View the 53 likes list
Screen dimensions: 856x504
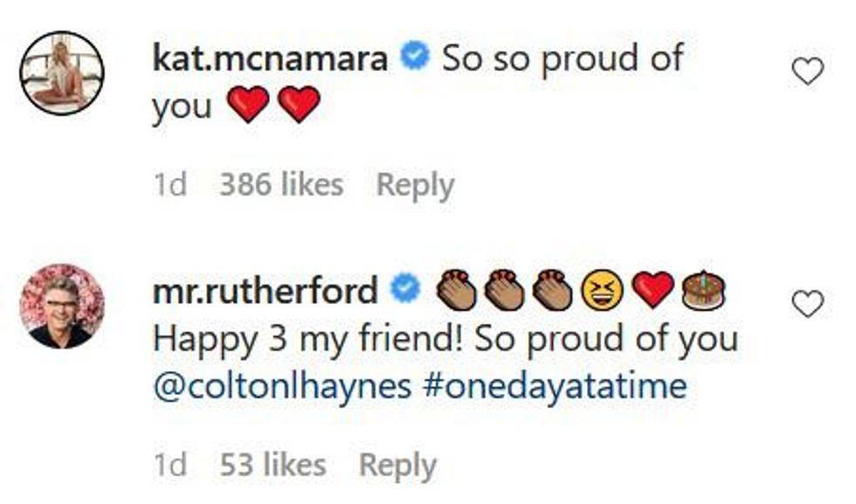(272, 466)
